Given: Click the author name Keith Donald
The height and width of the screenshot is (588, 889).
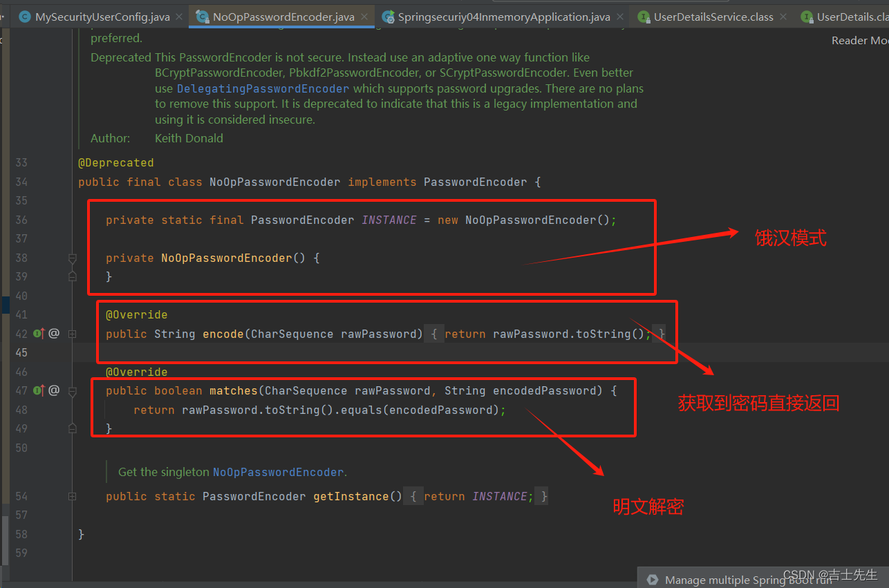Looking at the screenshot, I should (189, 138).
